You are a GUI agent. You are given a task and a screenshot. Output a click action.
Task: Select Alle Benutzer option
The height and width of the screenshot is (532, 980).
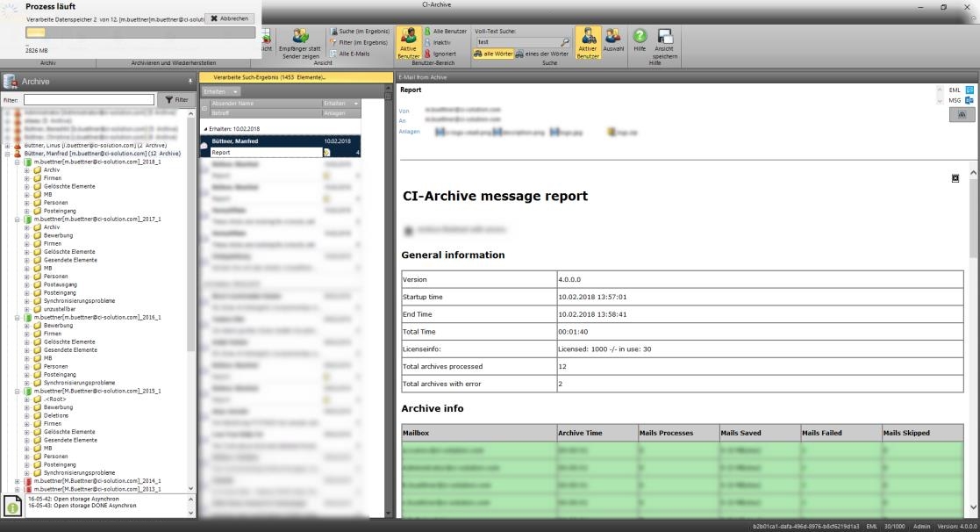point(445,32)
